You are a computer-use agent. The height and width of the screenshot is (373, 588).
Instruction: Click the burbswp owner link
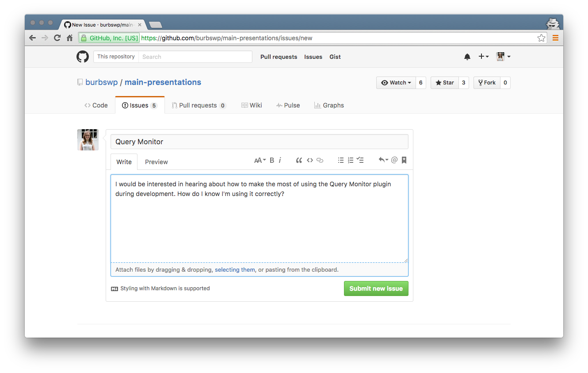pyautogui.click(x=102, y=82)
